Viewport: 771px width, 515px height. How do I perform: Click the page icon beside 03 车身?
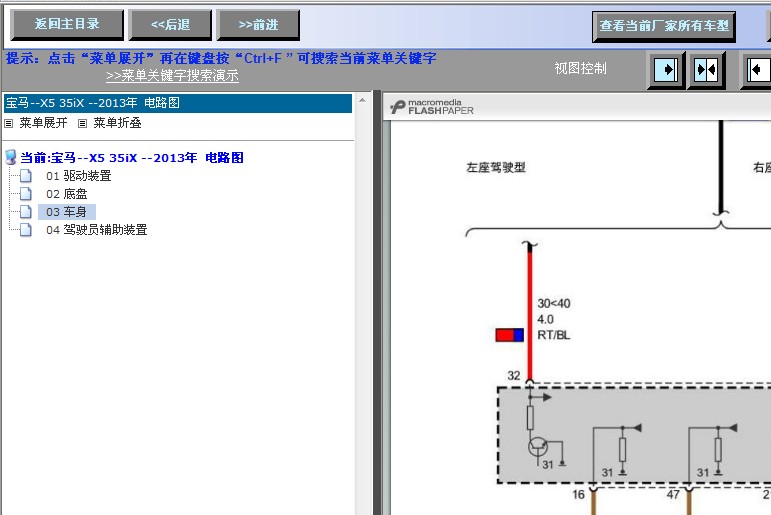26,212
